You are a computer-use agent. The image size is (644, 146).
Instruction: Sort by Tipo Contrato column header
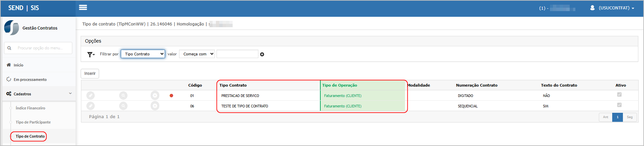(233, 85)
